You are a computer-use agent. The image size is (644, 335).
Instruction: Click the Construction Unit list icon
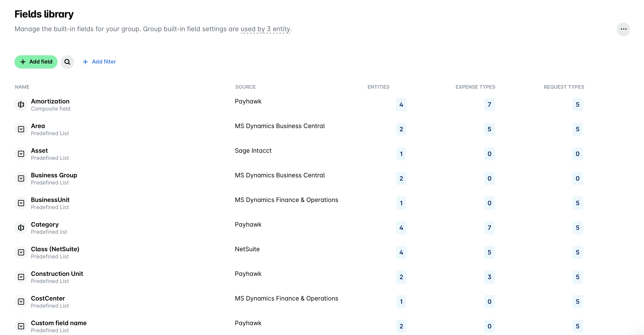(21, 277)
